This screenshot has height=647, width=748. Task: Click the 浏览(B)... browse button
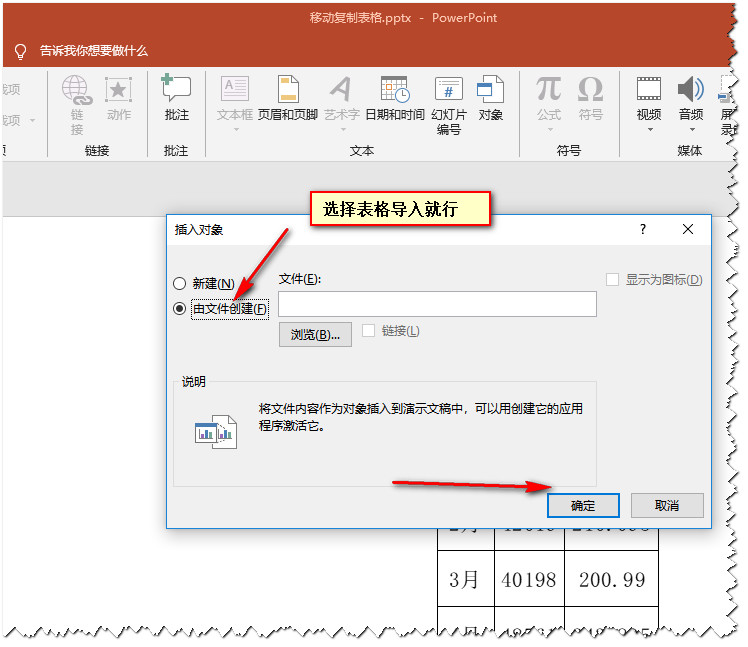coord(315,334)
